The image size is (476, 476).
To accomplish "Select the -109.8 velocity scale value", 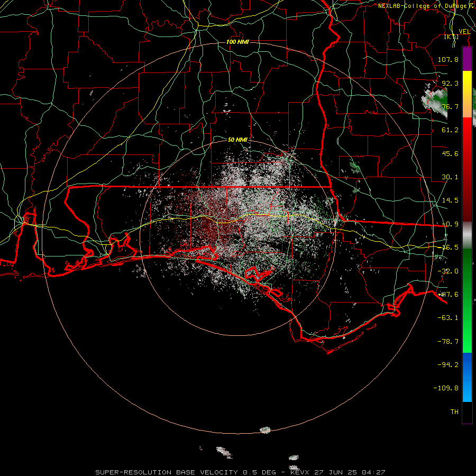I will point(446,388).
